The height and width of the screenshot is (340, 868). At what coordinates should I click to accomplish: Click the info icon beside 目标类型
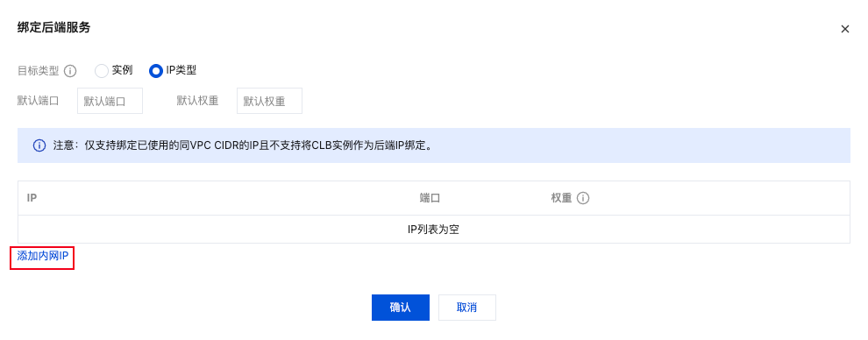tap(70, 71)
